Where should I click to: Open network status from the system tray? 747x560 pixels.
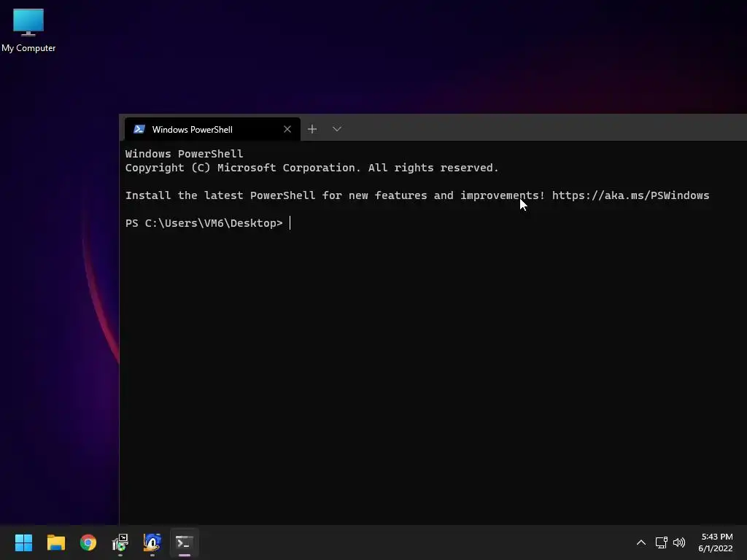pyautogui.click(x=661, y=542)
